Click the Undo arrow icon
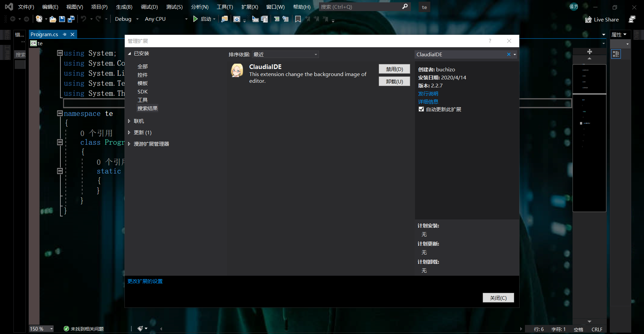The image size is (644, 334). click(x=84, y=19)
